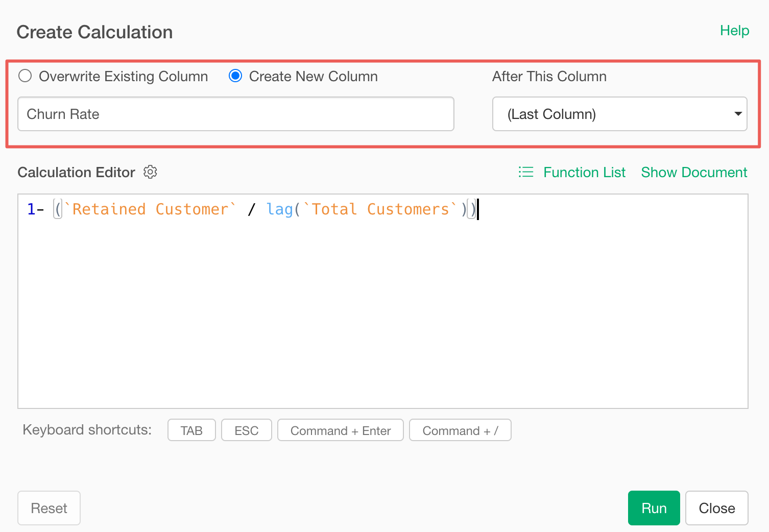The image size is (769, 532).
Task: Open the After This Column dropdown
Action: (x=619, y=114)
